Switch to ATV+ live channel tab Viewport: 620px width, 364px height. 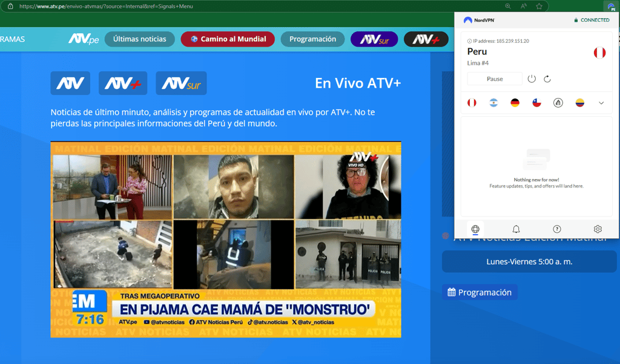123,83
